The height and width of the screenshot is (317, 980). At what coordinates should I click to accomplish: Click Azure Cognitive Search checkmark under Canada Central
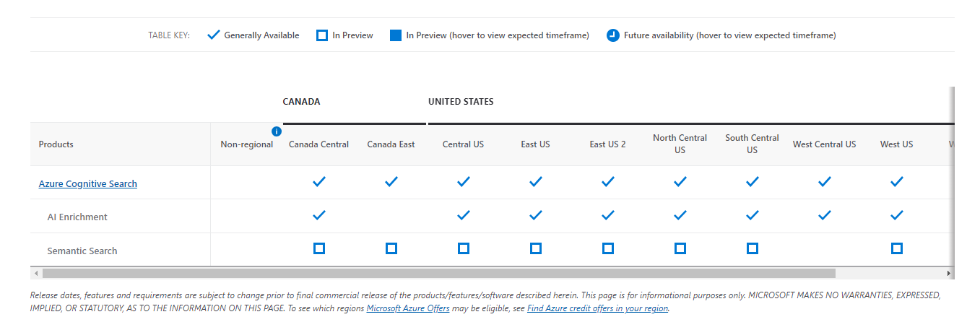[319, 182]
